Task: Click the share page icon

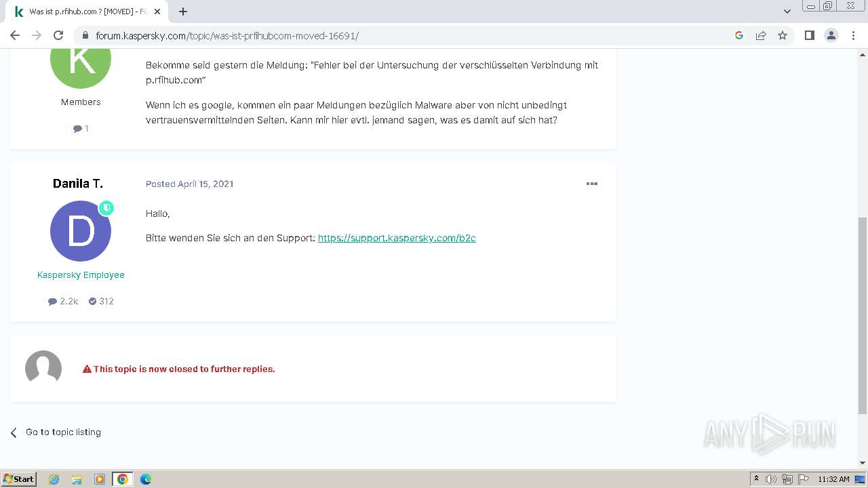Action: pos(761,35)
